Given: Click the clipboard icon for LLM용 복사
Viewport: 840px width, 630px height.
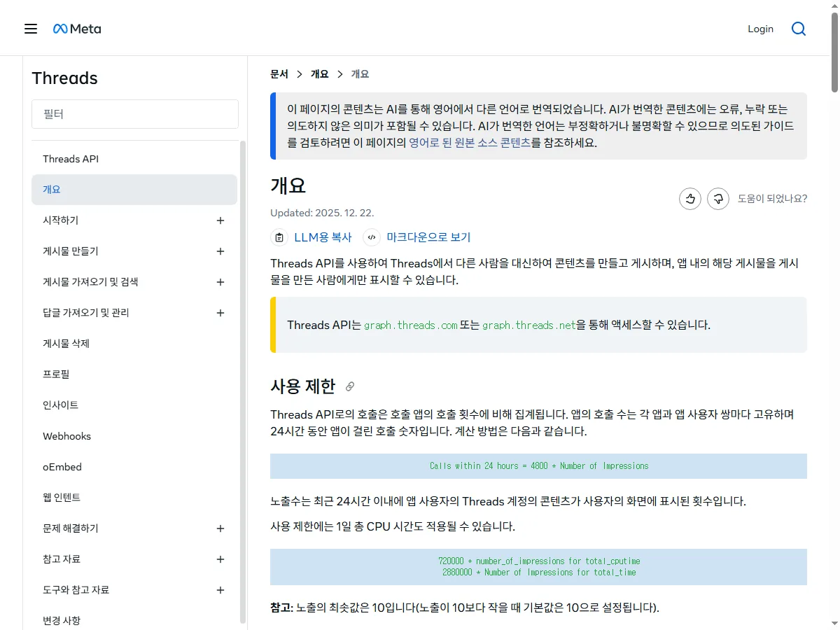Looking at the screenshot, I should [279, 237].
